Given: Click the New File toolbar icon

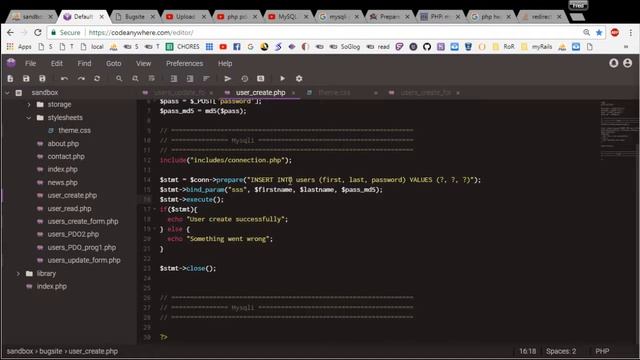Looking at the screenshot, I should point(11,78).
